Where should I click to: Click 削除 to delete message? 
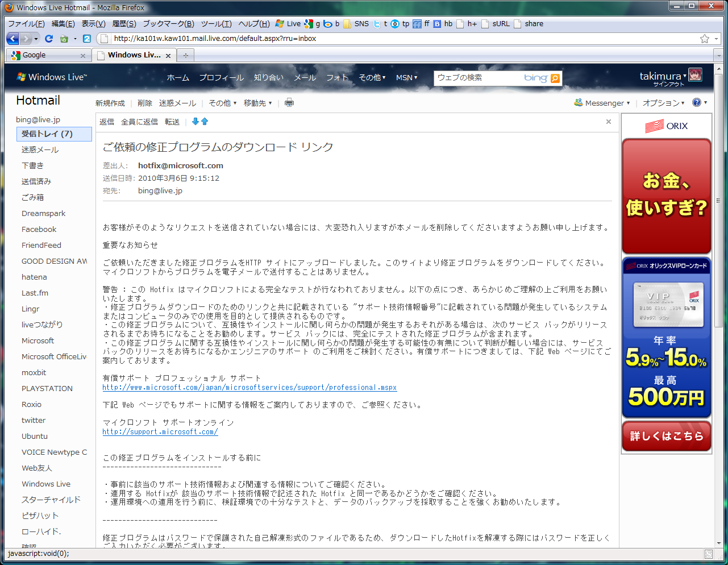point(145,103)
